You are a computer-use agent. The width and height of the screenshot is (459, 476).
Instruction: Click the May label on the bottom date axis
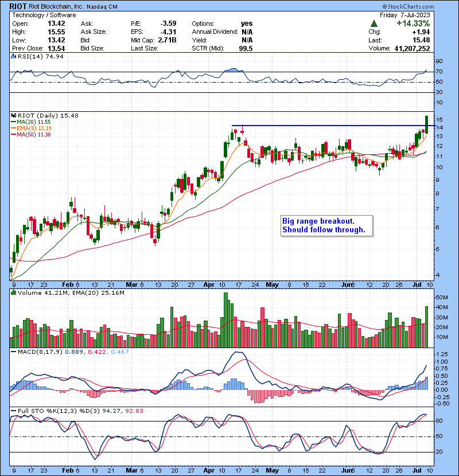(272, 470)
